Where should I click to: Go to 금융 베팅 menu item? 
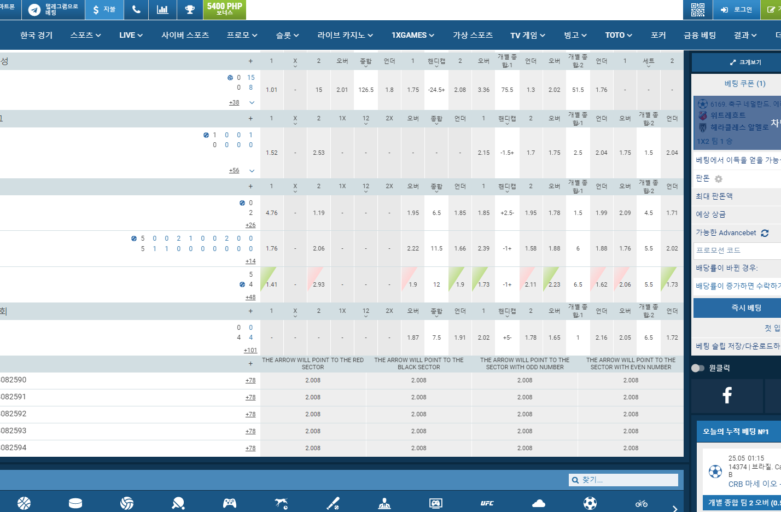(700, 35)
